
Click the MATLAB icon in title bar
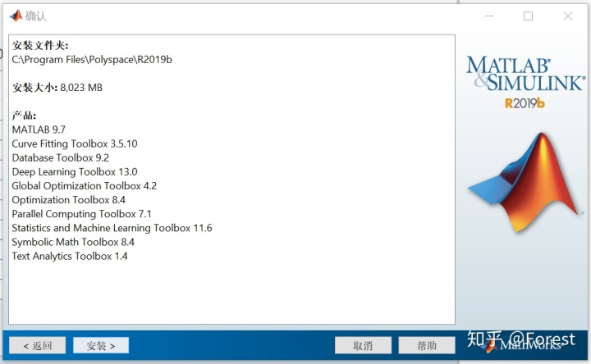(16, 16)
